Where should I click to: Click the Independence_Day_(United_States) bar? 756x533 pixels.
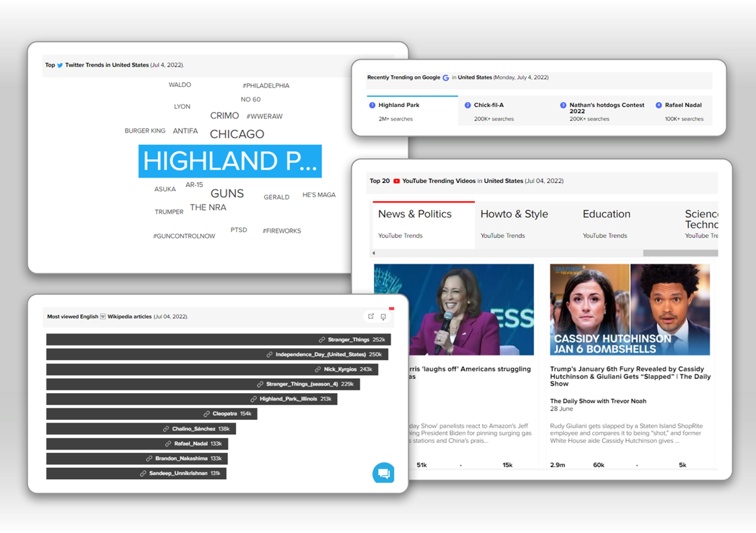click(217, 355)
